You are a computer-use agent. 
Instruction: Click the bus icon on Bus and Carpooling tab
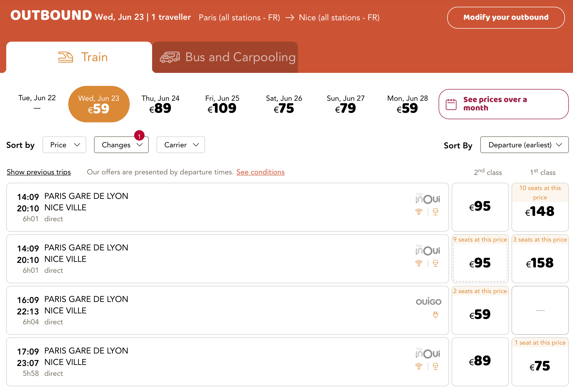(170, 57)
